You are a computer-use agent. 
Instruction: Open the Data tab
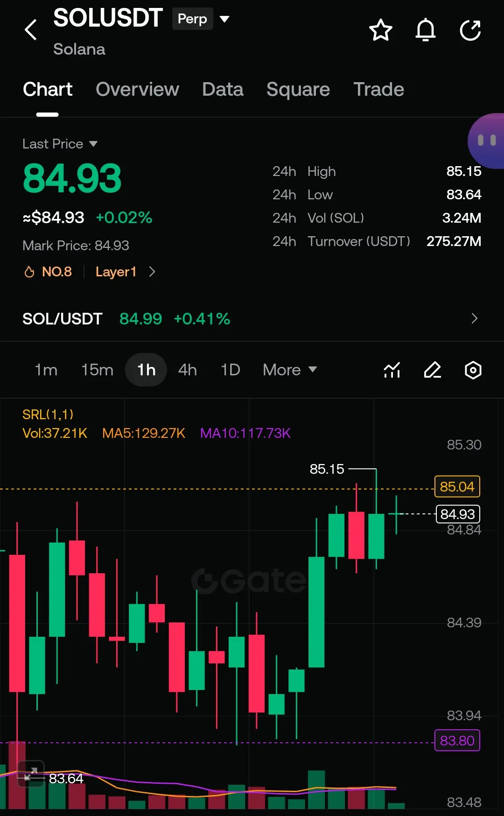[223, 89]
